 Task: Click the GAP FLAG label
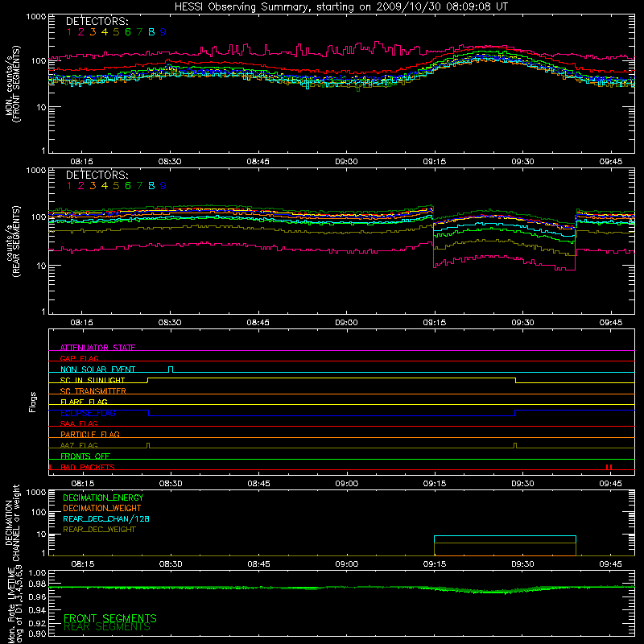(79, 358)
